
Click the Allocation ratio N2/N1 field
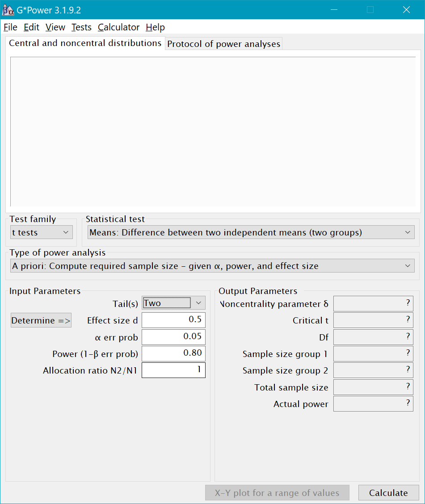click(x=173, y=370)
